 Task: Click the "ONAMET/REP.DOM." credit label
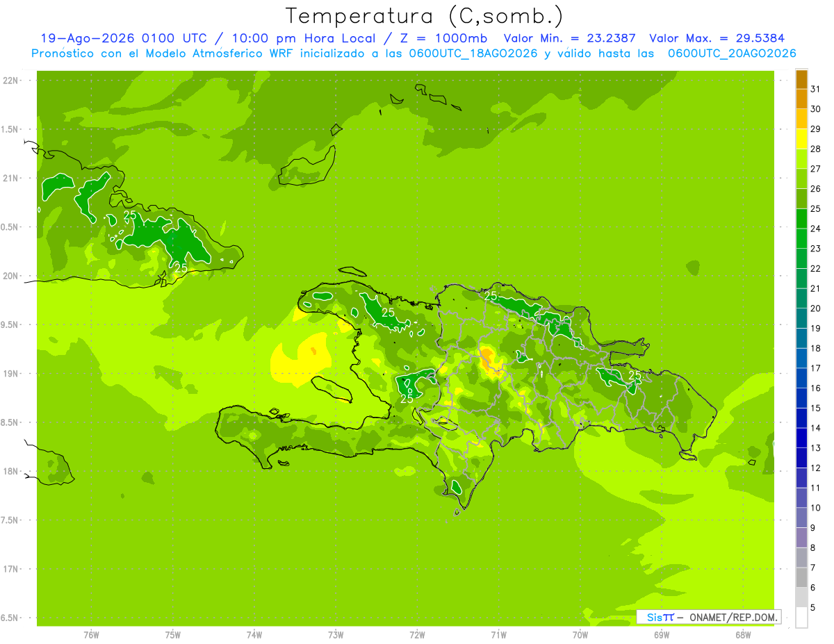click(x=733, y=617)
